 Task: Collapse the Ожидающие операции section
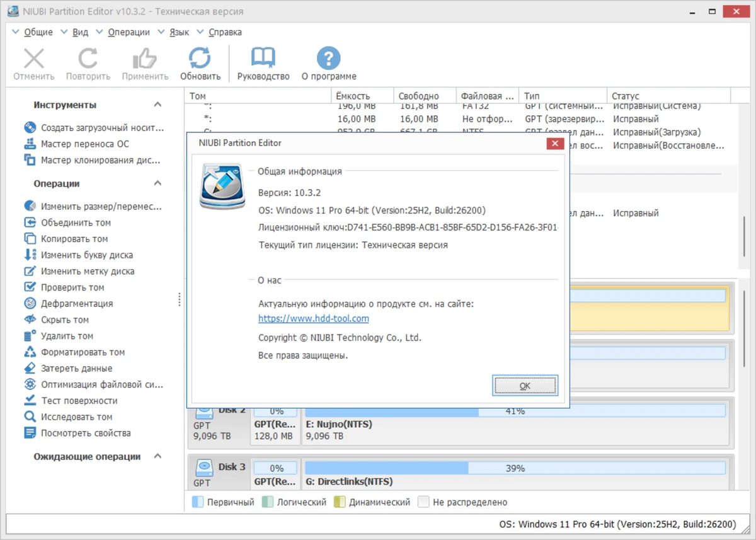(x=157, y=456)
